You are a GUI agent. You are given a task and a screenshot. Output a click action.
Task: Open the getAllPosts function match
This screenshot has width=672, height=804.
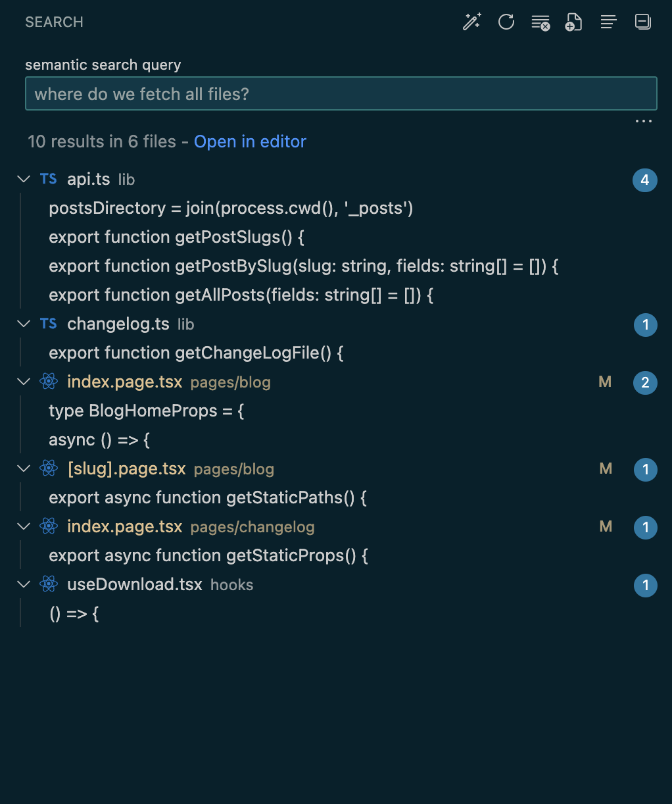click(241, 295)
